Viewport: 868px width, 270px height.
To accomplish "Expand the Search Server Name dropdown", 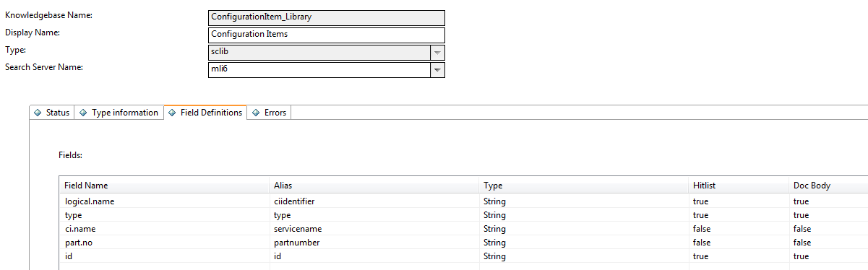I will pyautogui.click(x=437, y=70).
